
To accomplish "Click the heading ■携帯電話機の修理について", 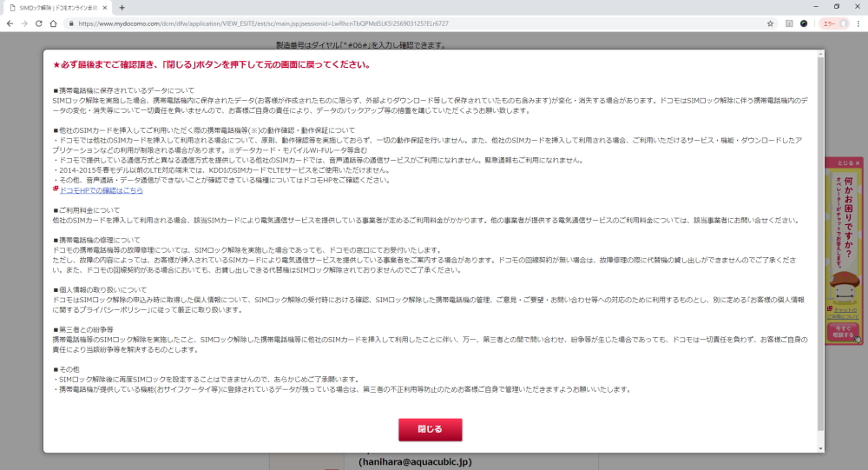I will 97,240.
